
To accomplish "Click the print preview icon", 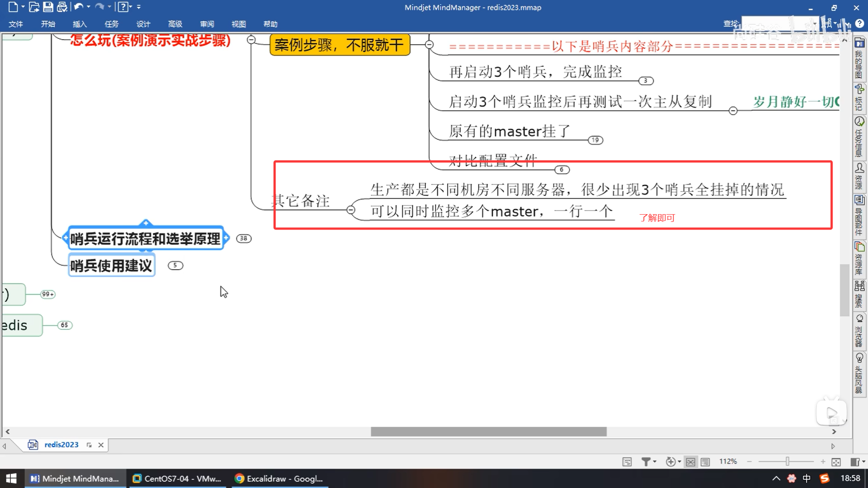I will tap(62, 7).
